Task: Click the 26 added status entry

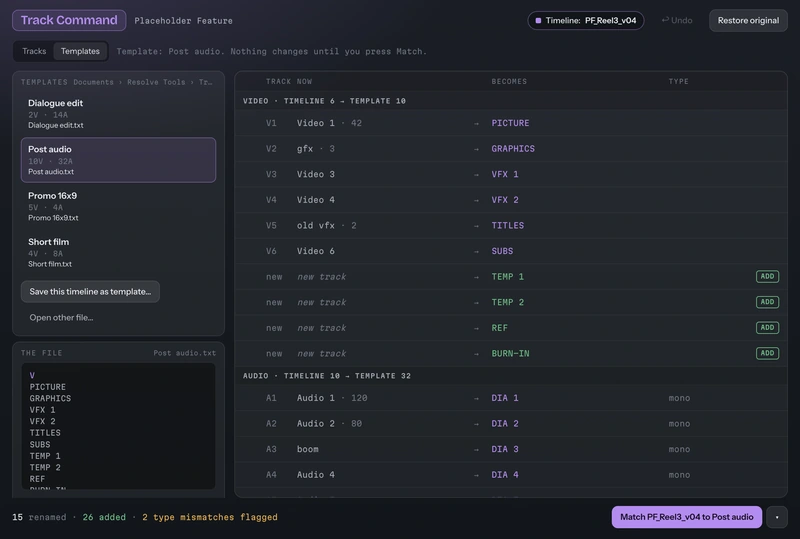Action: (104, 517)
